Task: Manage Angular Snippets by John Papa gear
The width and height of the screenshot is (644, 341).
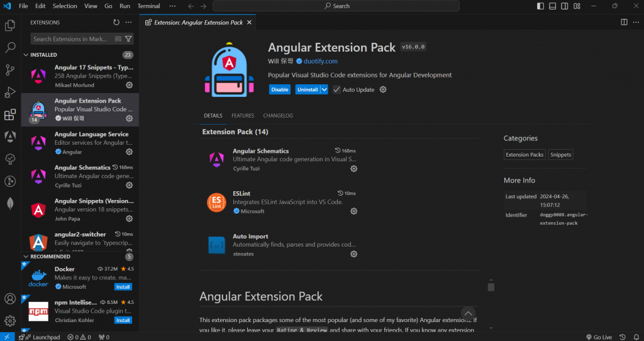Action: pyautogui.click(x=130, y=218)
